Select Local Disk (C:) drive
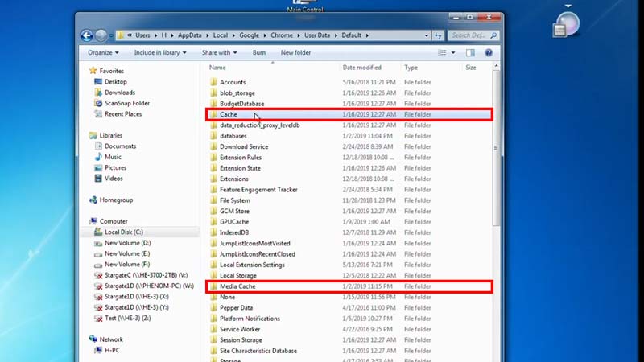644x362 pixels. [x=124, y=232]
